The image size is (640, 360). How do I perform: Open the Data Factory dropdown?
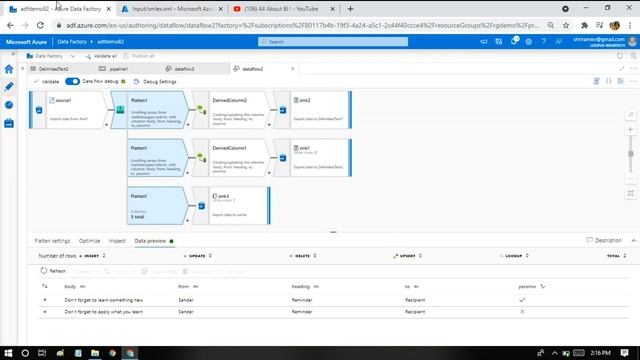51,56
